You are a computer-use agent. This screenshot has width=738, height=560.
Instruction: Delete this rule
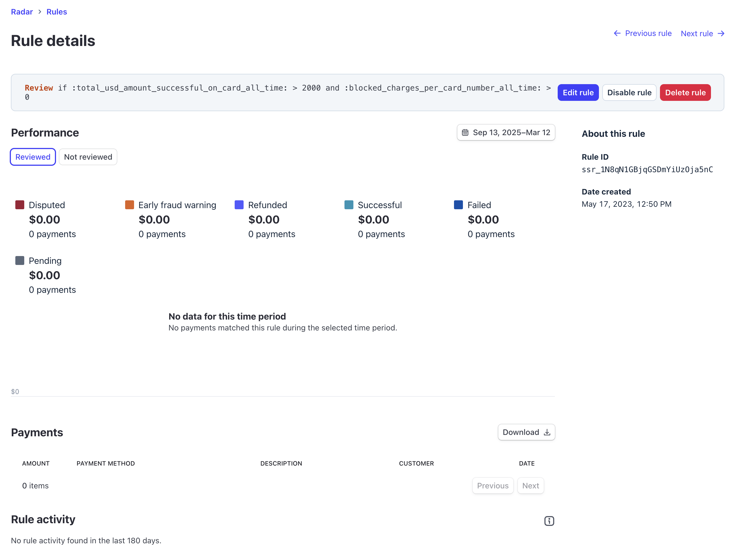(685, 92)
